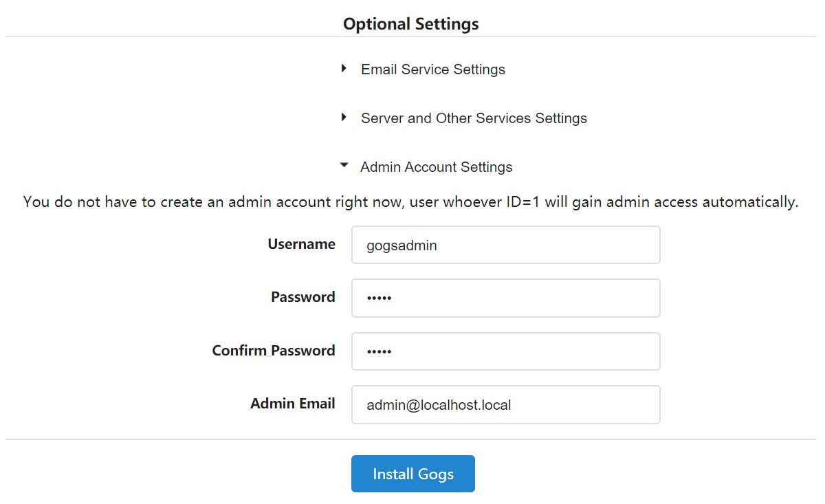Click the Confirm Password label

point(273,351)
